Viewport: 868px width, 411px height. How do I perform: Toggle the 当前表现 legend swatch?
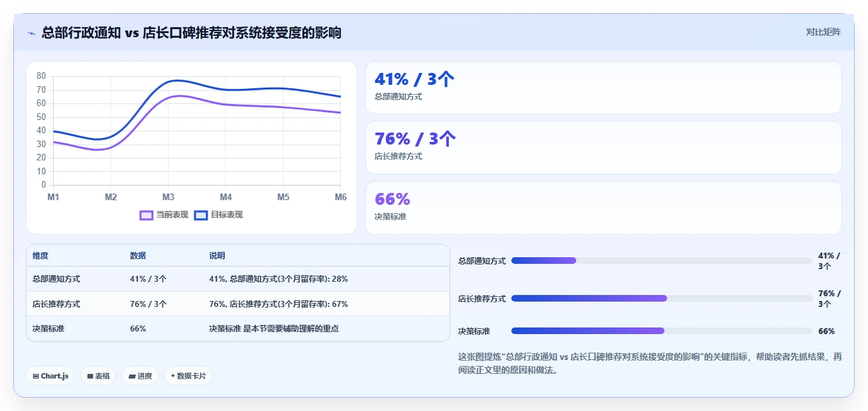[147, 215]
